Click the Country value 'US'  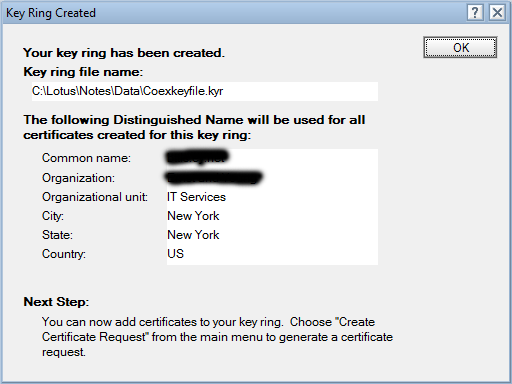(x=175, y=254)
